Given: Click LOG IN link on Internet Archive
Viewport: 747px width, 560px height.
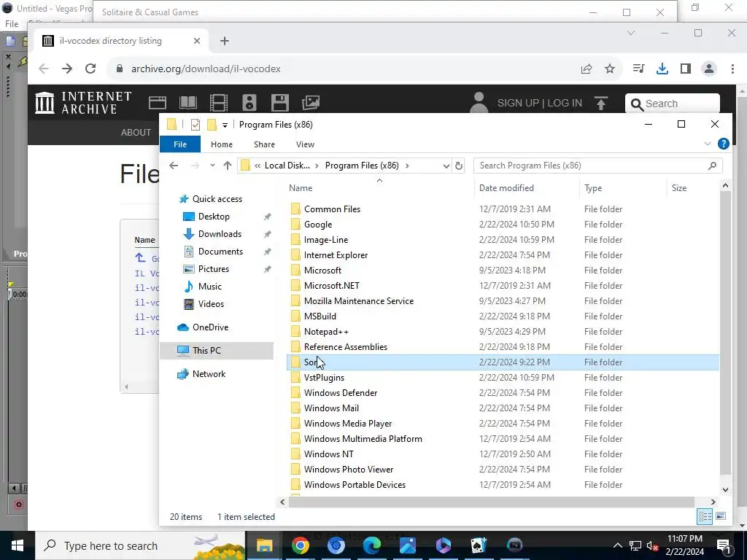Looking at the screenshot, I should pos(565,103).
